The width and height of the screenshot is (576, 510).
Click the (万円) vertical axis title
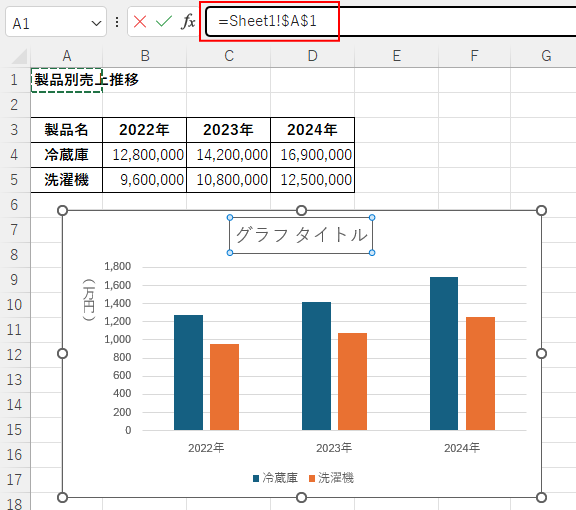point(89,299)
